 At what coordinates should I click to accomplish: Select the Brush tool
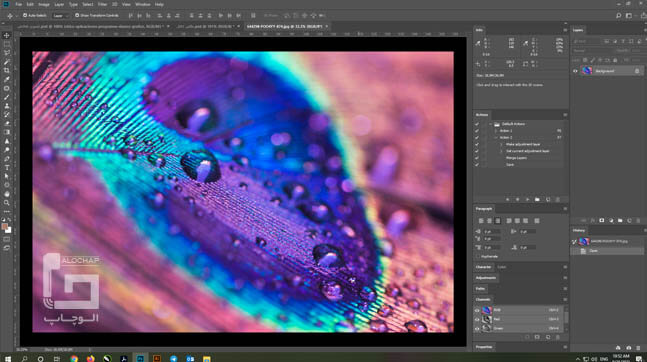pyautogui.click(x=7, y=97)
